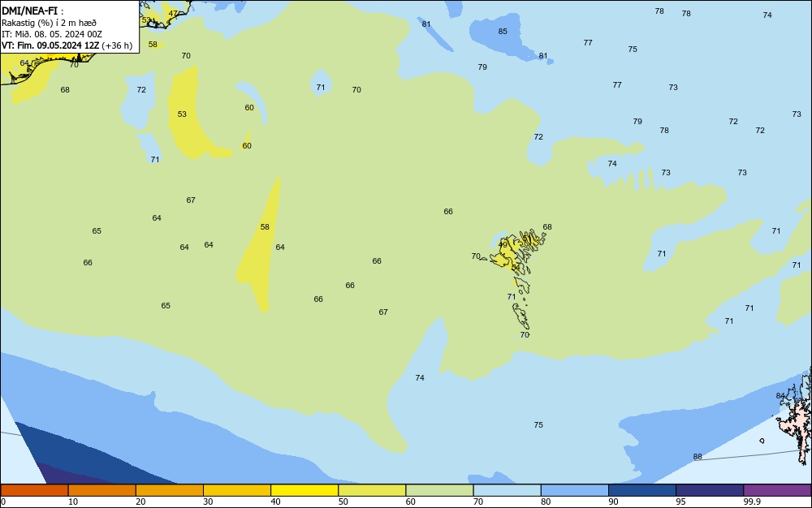The width and height of the screenshot is (812, 508).
Task: Click the legend tick label "99.9"
Action: (x=751, y=502)
